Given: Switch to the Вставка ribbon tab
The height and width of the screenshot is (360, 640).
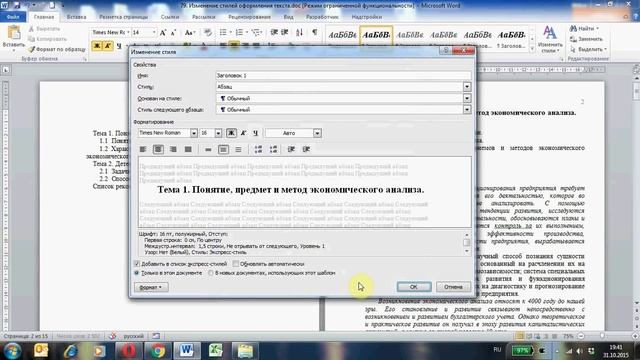Looking at the screenshot, I should (x=76, y=17).
